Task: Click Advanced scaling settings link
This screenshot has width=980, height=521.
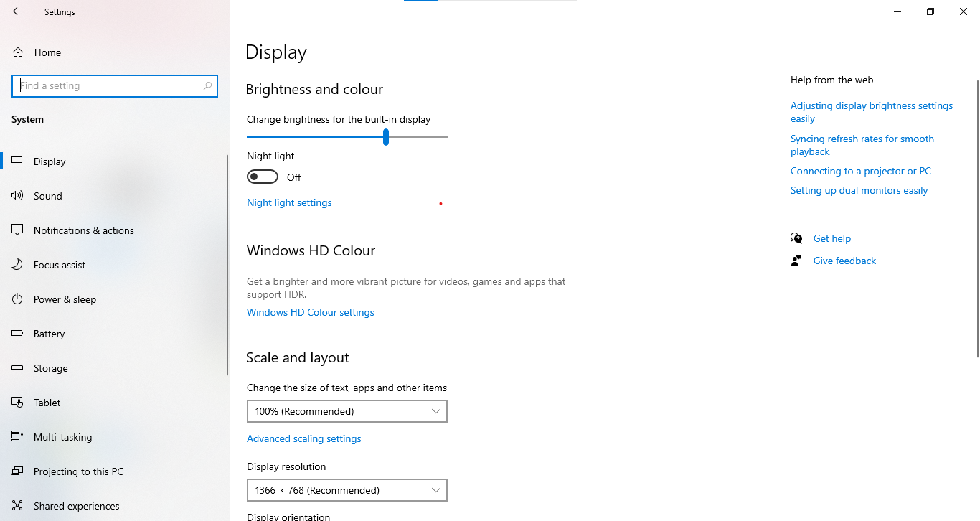Action: 303,438
